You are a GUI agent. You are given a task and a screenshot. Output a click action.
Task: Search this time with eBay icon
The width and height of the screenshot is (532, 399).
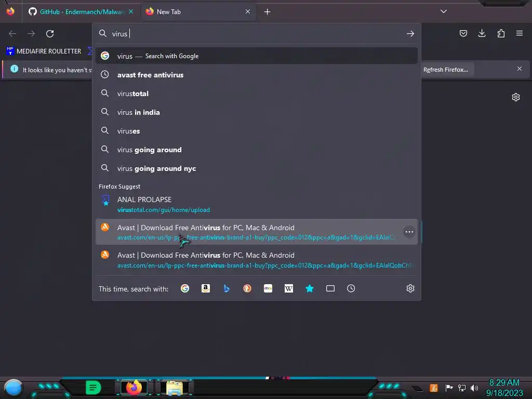268,288
